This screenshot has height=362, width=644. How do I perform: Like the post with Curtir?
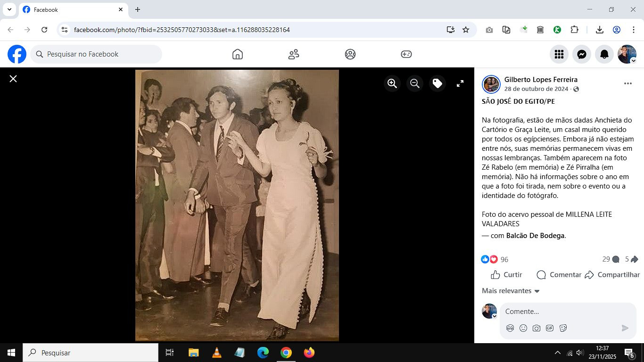[507, 275]
